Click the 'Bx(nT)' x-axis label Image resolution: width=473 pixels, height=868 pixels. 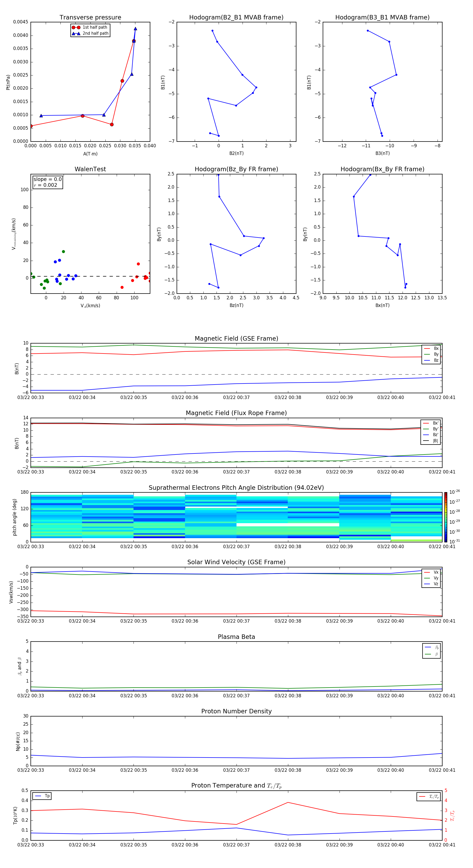point(382,305)
